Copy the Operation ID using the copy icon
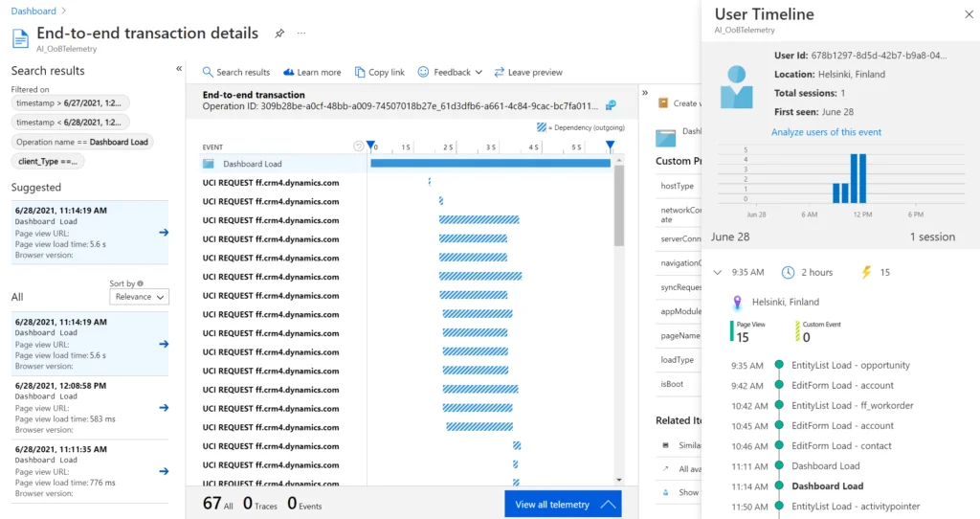Viewport: 980px width, 519px height. tap(610, 105)
